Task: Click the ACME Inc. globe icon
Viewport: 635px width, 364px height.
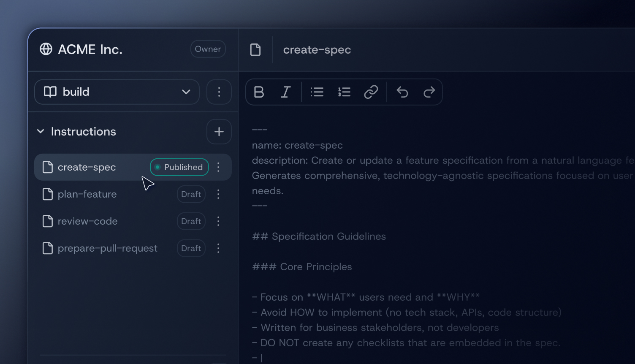Action: point(46,49)
